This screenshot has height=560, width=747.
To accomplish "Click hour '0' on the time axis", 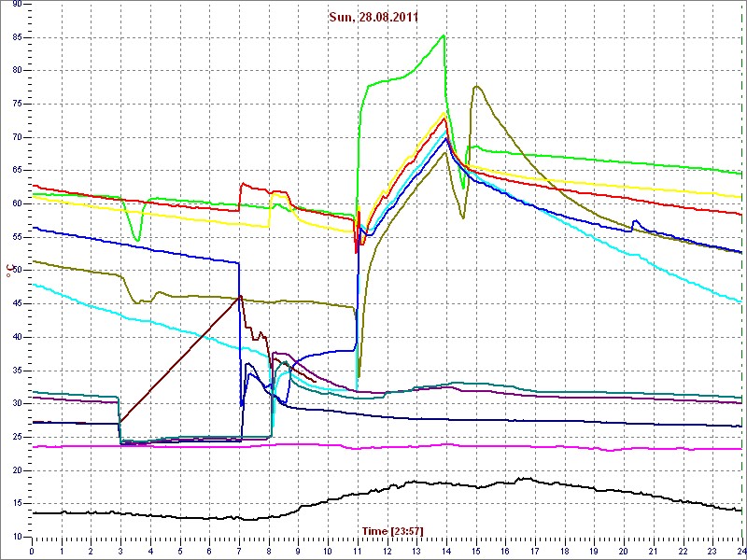I will pyautogui.click(x=32, y=552).
